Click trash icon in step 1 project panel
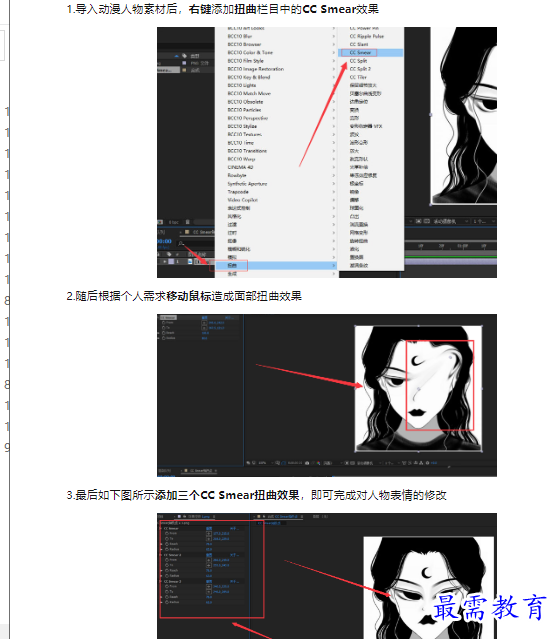This screenshot has height=639, width=555. pos(187,222)
